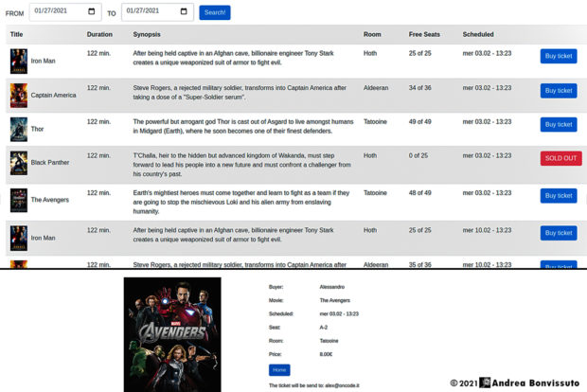Click Iron Man poster thumbnail for 10.02
587x392 pixels.
point(19,238)
